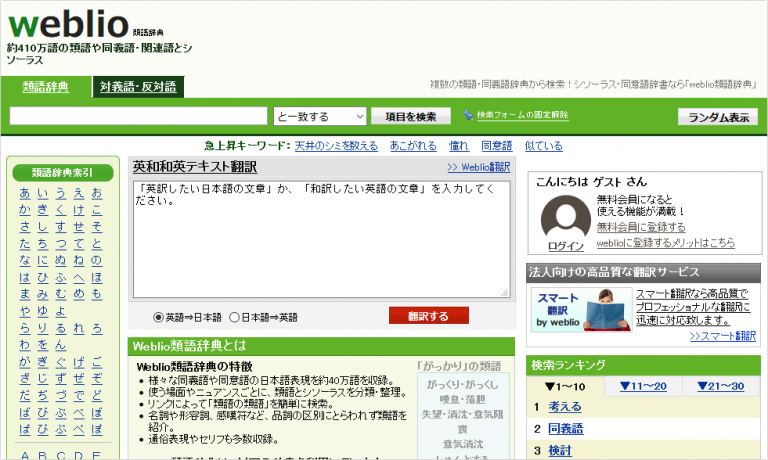Click the 類語辞典索引 header
The width and height of the screenshot is (768, 460).
62,172
